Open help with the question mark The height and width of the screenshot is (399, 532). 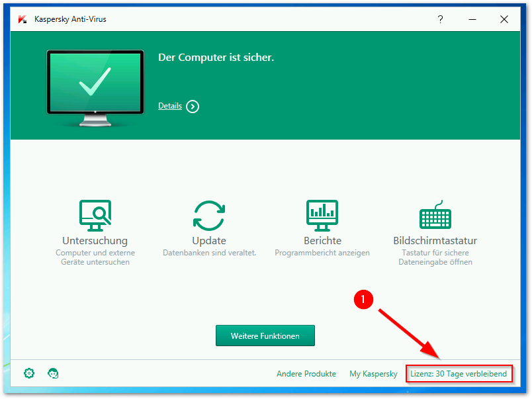440,19
